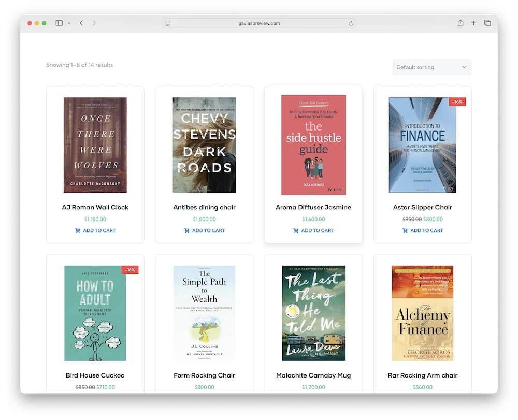Click the -16% badge on Bird House Cuckoo

(130, 270)
